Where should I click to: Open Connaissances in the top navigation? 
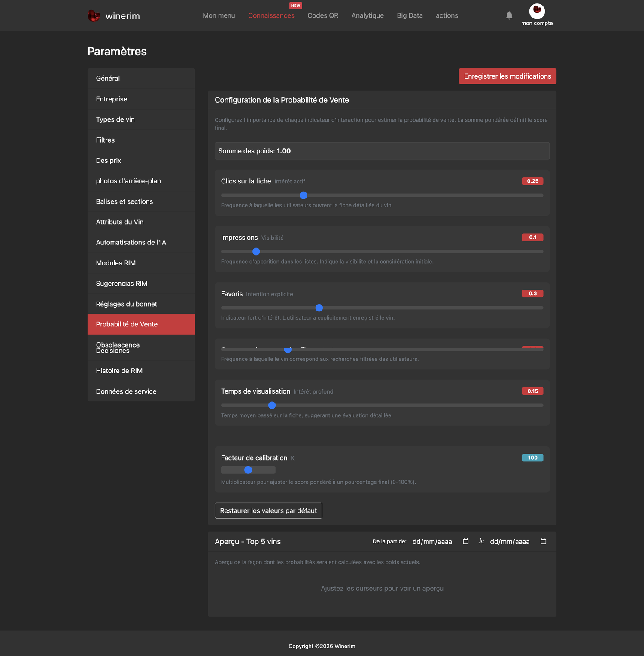tap(271, 15)
